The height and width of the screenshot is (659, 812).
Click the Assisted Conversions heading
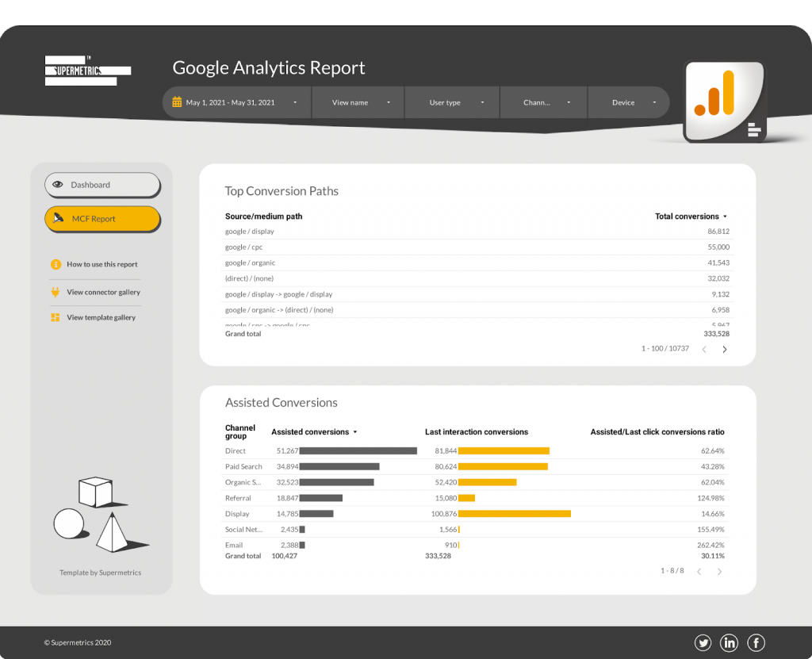[282, 403]
